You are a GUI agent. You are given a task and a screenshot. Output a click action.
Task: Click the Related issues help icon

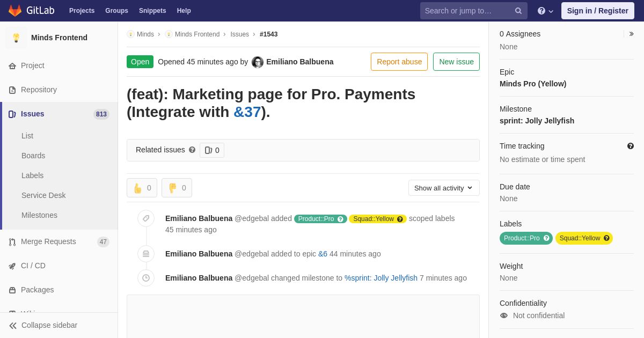click(192, 150)
